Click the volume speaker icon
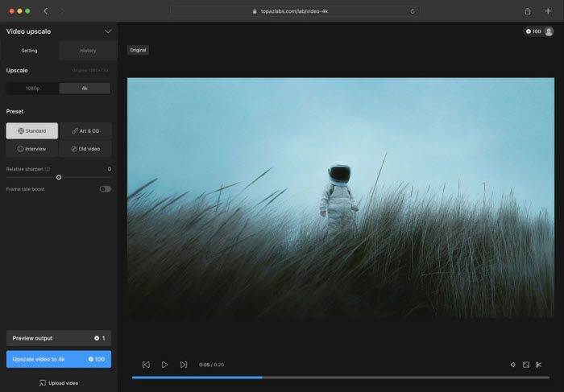This screenshot has height=392, width=564. point(513,365)
